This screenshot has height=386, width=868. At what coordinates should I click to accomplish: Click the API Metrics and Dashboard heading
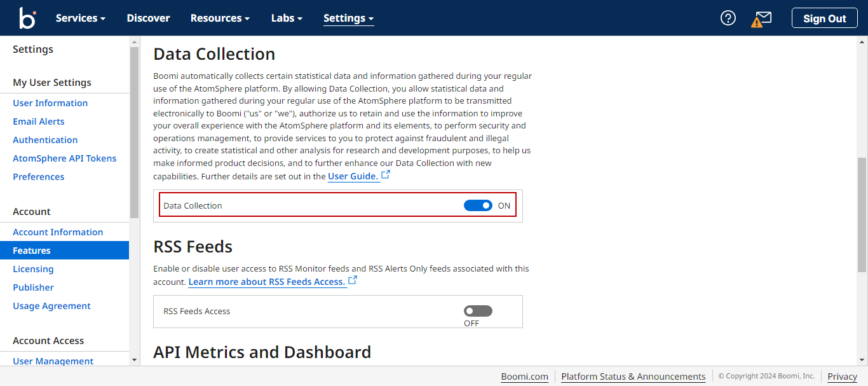click(262, 352)
